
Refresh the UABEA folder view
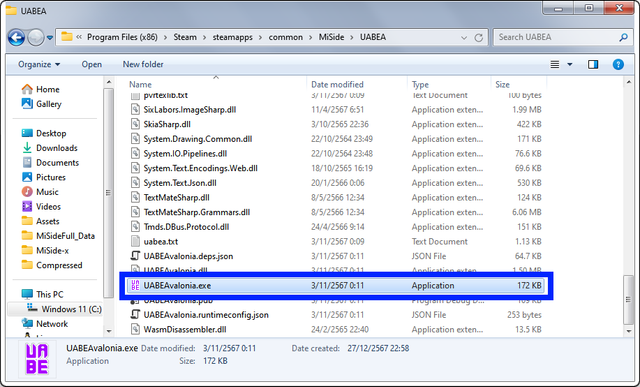478,38
